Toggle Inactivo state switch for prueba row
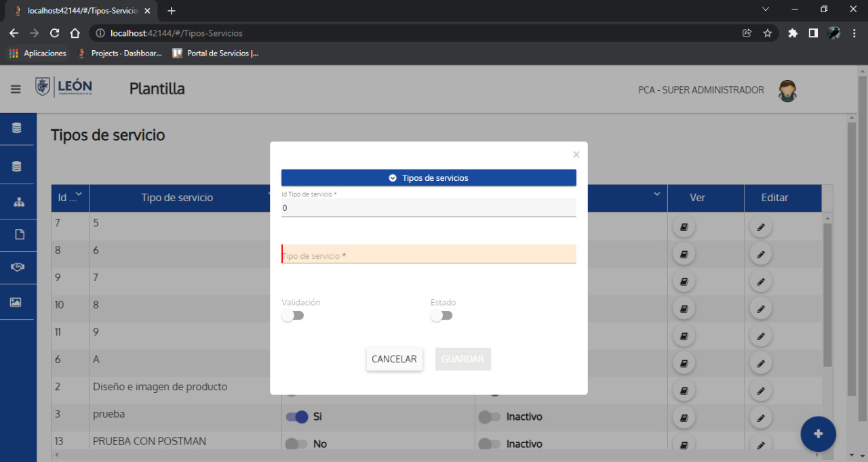This screenshot has width=868, height=462. tap(490, 417)
